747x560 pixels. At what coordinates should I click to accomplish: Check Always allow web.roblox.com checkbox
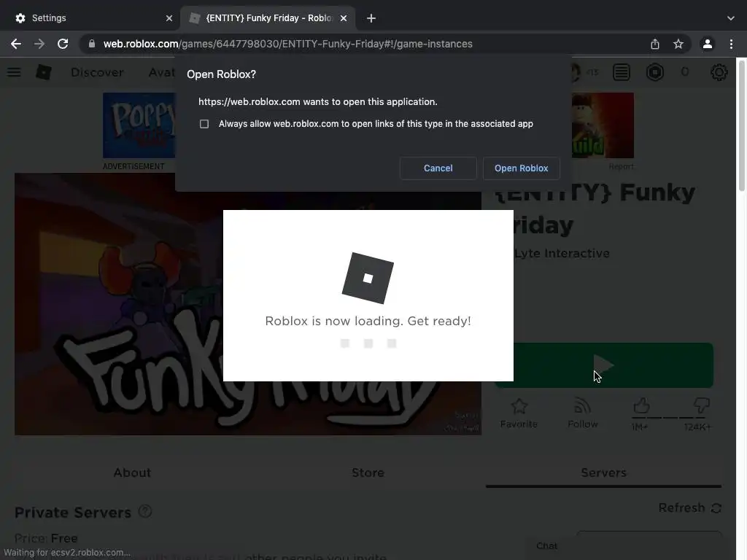(204, 124)
